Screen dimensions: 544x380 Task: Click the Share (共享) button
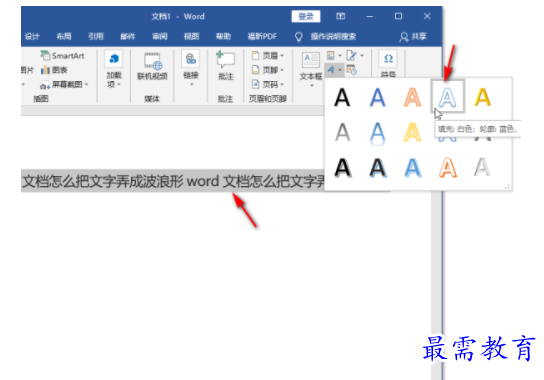tap(413, 37)
